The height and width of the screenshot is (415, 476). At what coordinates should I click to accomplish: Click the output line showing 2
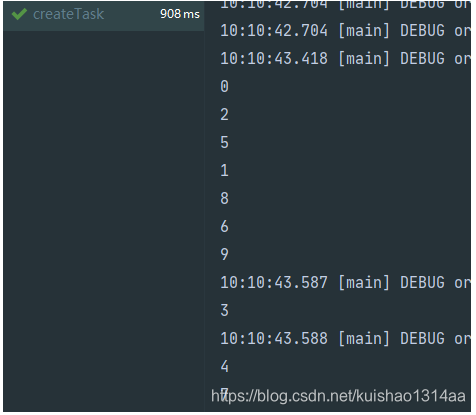click(225, 114)
